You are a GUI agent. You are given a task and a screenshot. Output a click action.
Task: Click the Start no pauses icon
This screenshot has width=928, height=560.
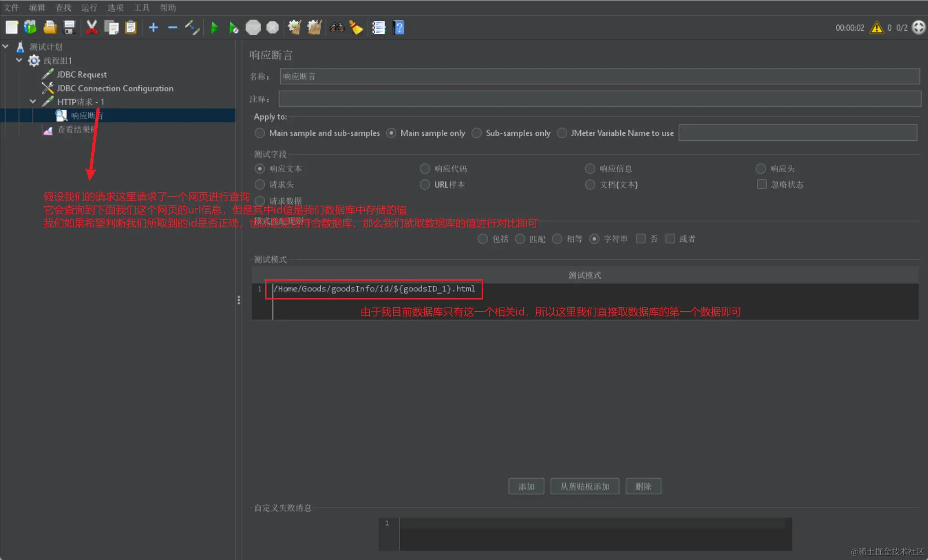coord(233,28)
